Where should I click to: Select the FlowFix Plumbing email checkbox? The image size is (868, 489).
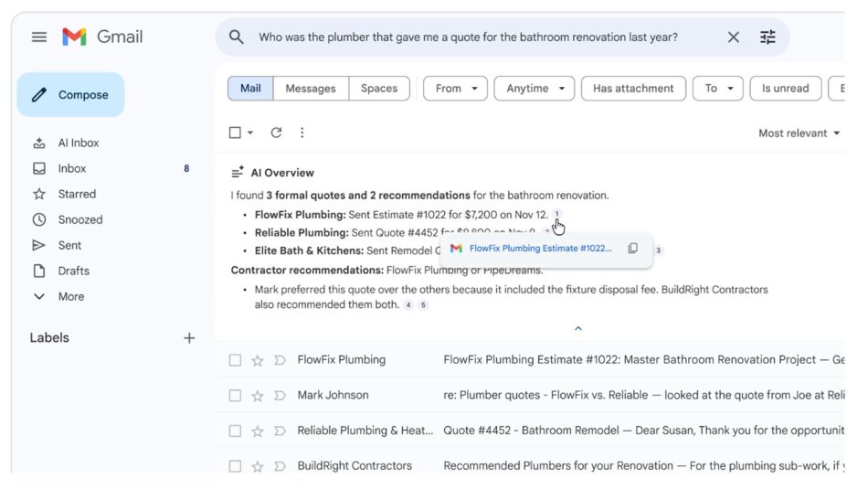[235, 360]
